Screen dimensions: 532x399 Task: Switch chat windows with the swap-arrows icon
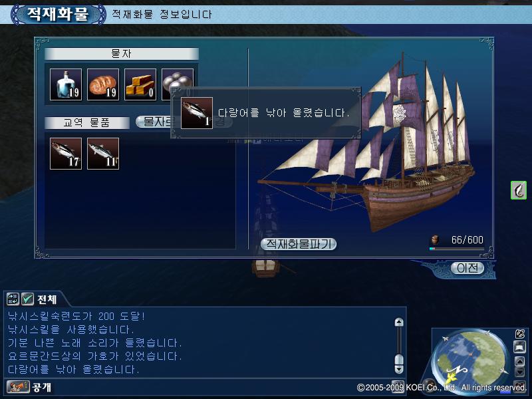[x=13, y=299]
